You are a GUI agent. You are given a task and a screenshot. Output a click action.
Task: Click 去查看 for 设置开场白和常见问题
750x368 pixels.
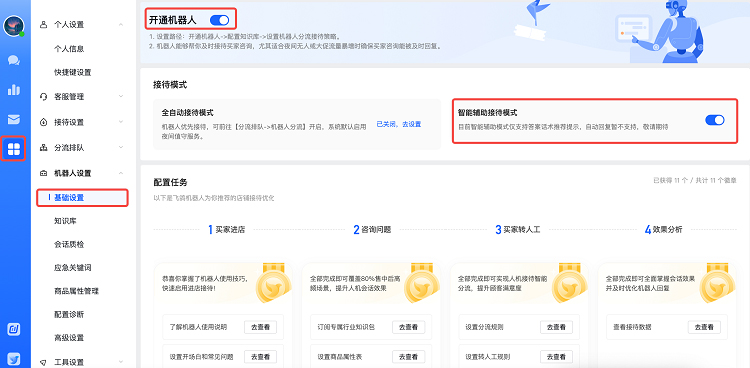coord(261,357)
